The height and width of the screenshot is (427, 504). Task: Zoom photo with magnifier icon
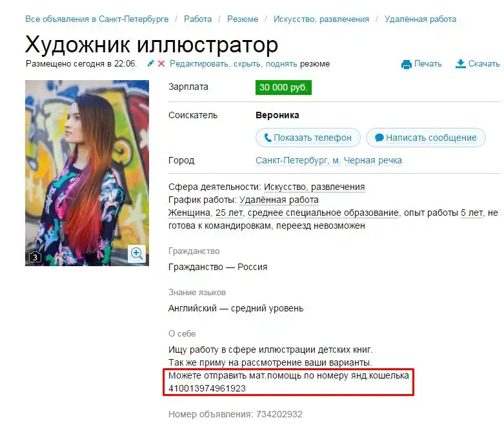tap(137, 254)
